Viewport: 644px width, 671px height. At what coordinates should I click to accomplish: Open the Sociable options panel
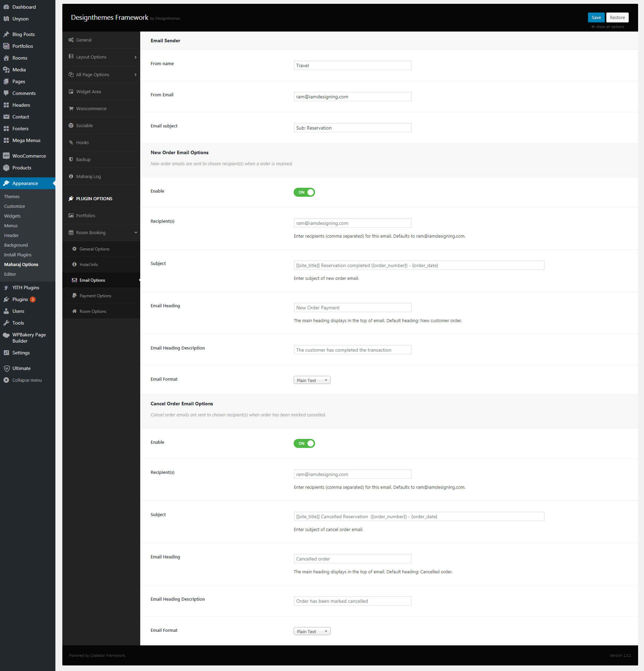coord(84,125)
